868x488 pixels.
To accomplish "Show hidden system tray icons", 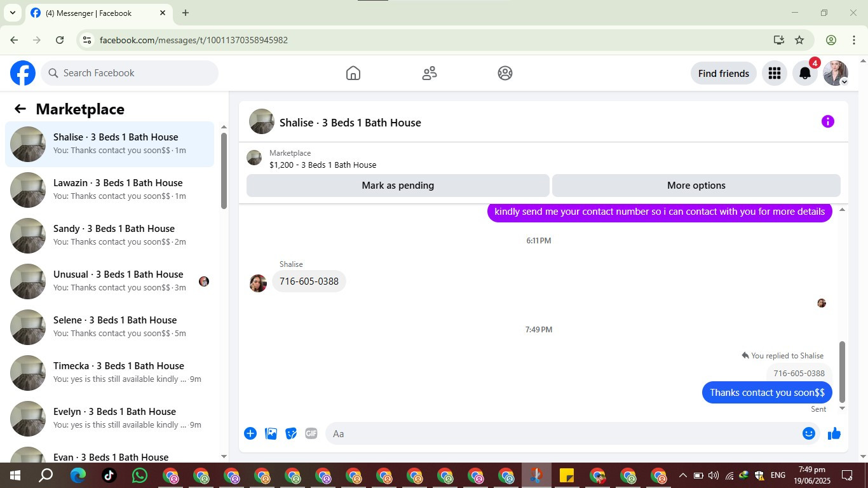I will (682, 475).
